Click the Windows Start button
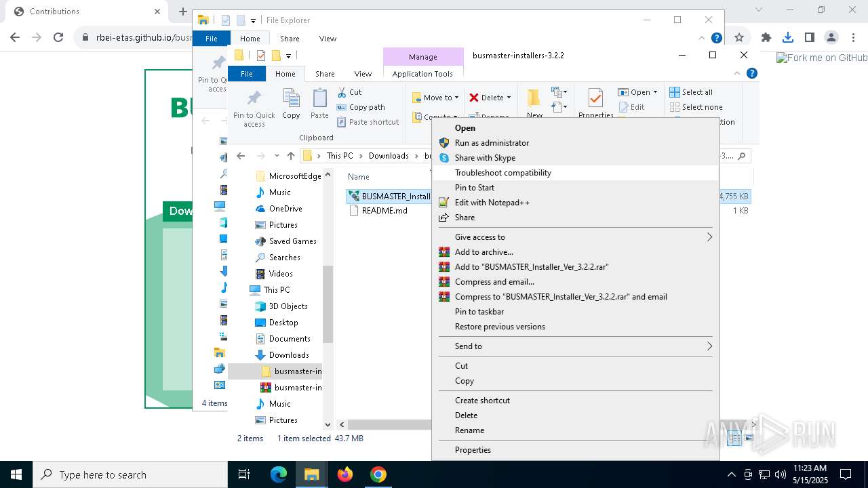The image size is (868, 488). pos(16,474)
